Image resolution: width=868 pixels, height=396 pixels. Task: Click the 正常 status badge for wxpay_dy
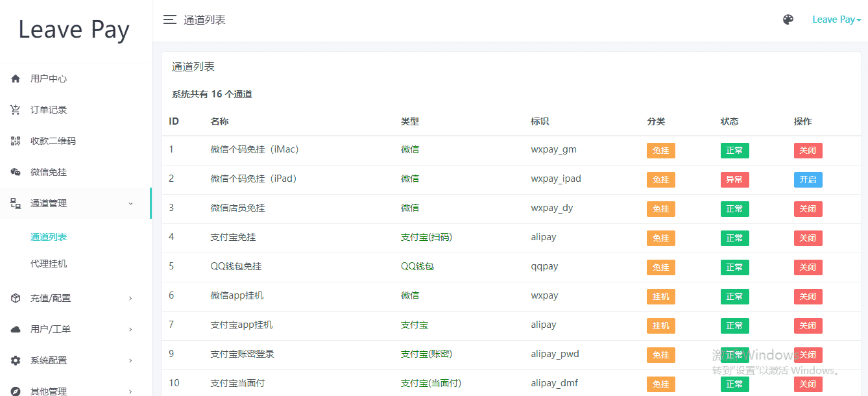click(x=734, y=209)
